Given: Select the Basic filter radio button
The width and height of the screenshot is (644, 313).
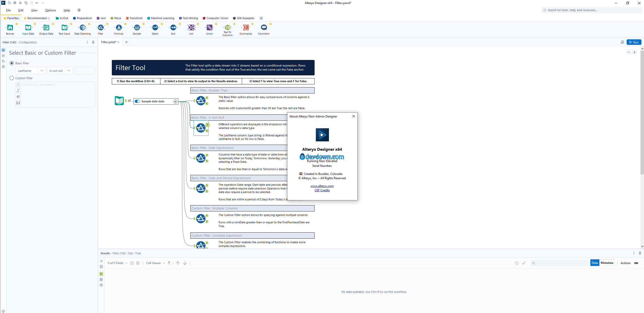Looking at the screenshot, I should [12, 63].
